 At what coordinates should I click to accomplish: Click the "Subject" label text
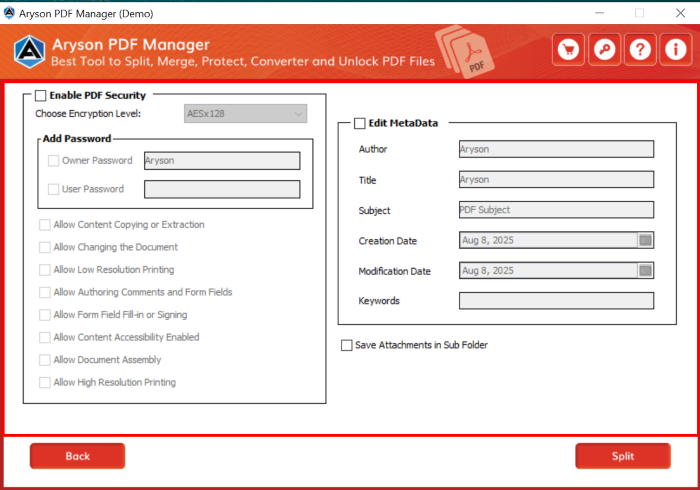(x=375, y=211)
